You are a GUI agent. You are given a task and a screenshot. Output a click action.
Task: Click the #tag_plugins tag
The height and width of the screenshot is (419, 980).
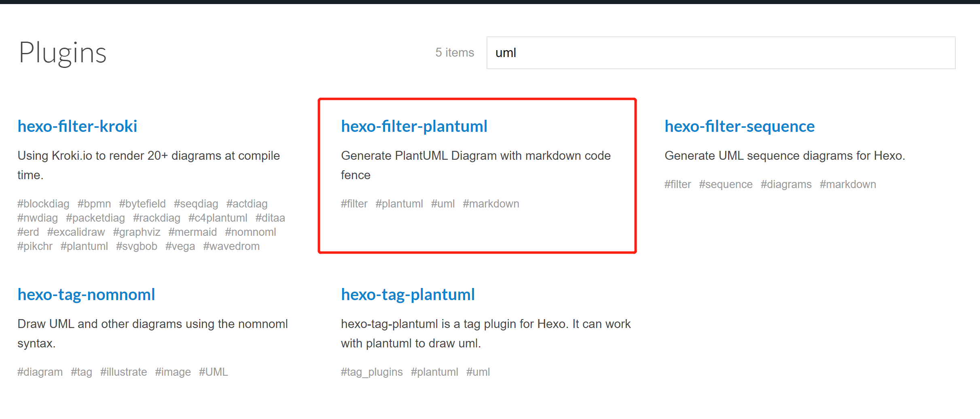372,372
